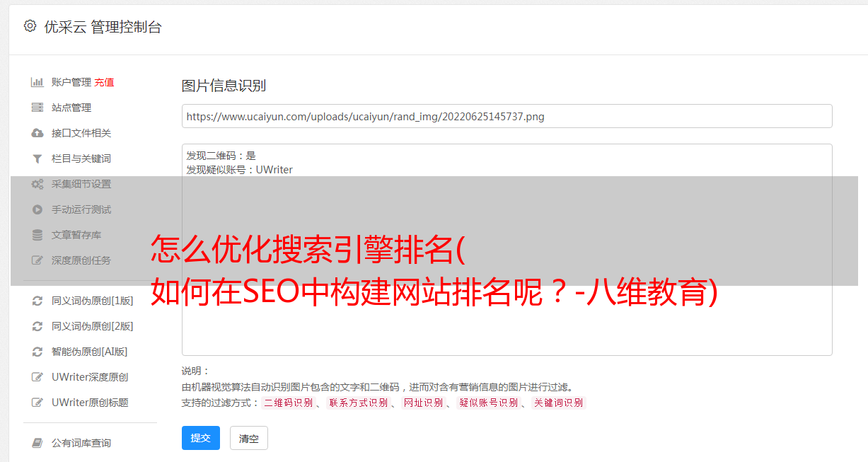Click the edit icon for UWriter原创标题
The width and height of the screenshot is (868, 462).
(37, 403)
